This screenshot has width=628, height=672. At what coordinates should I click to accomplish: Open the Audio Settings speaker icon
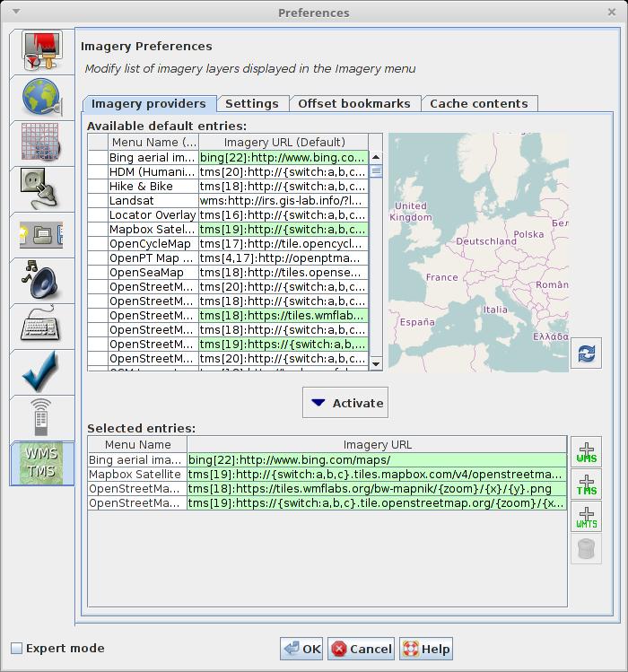click(41, 280)
